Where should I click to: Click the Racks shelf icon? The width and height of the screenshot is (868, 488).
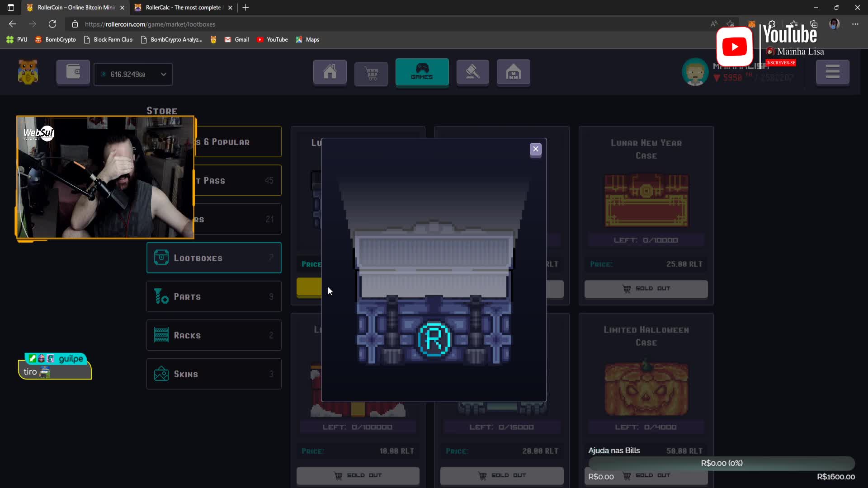[x=161, y=335]
